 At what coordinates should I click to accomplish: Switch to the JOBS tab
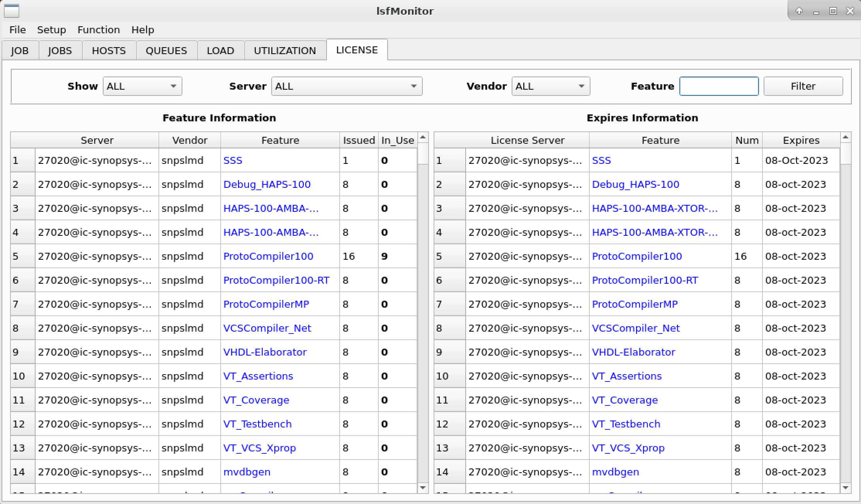tap(60, 50)
